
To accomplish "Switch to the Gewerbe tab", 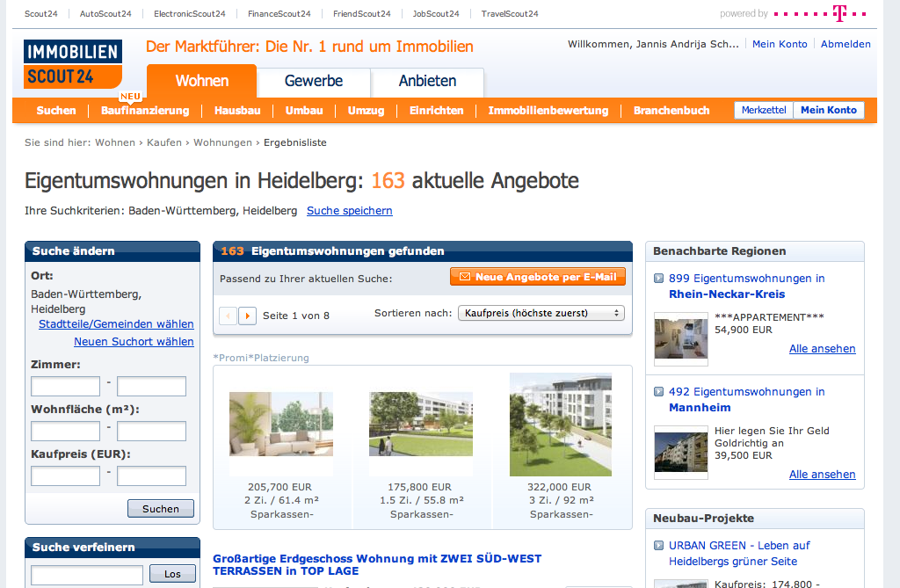I will [x=314, y=81].
